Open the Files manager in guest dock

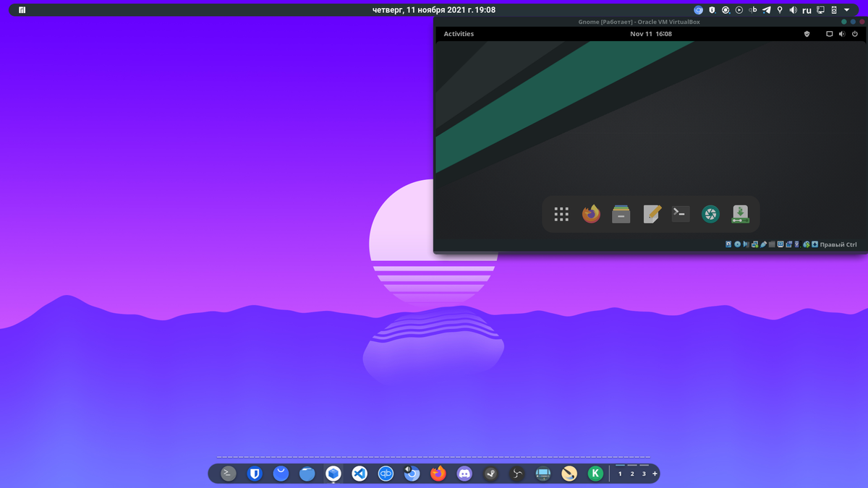[x=621, y=214]
